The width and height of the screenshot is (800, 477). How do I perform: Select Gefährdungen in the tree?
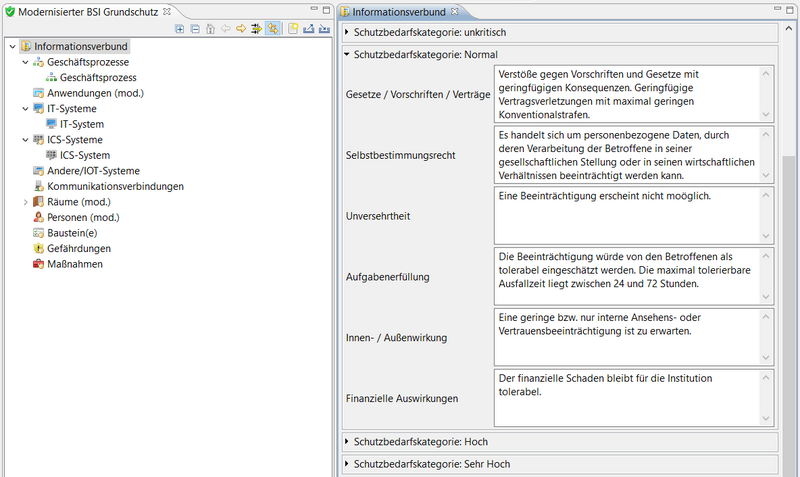[79, 248]
